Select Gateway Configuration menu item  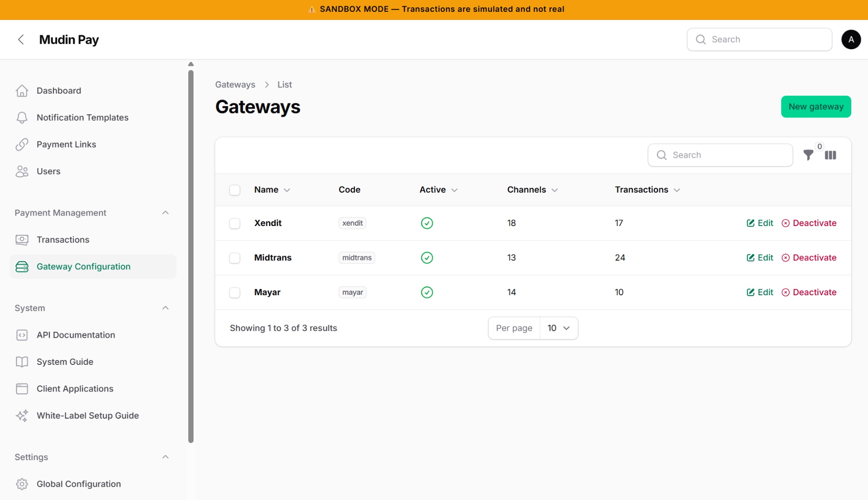click(93, 267)
